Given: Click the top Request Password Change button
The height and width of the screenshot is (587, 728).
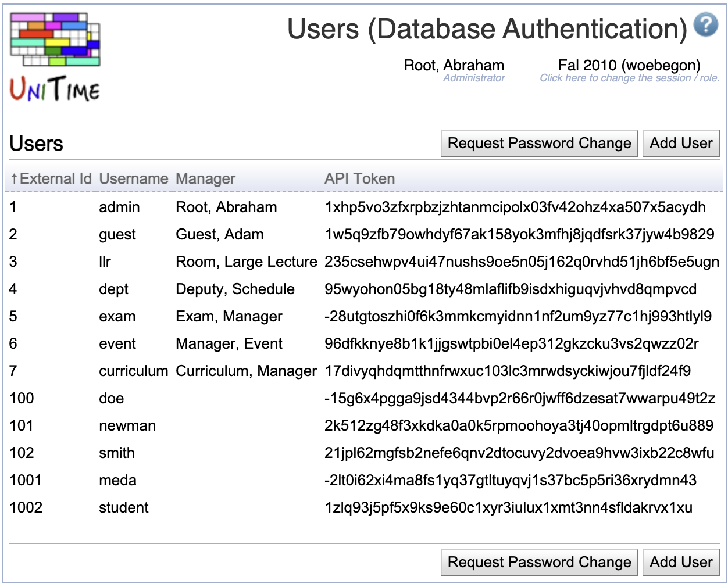Looking at the screenshot, I should [540, 144].
